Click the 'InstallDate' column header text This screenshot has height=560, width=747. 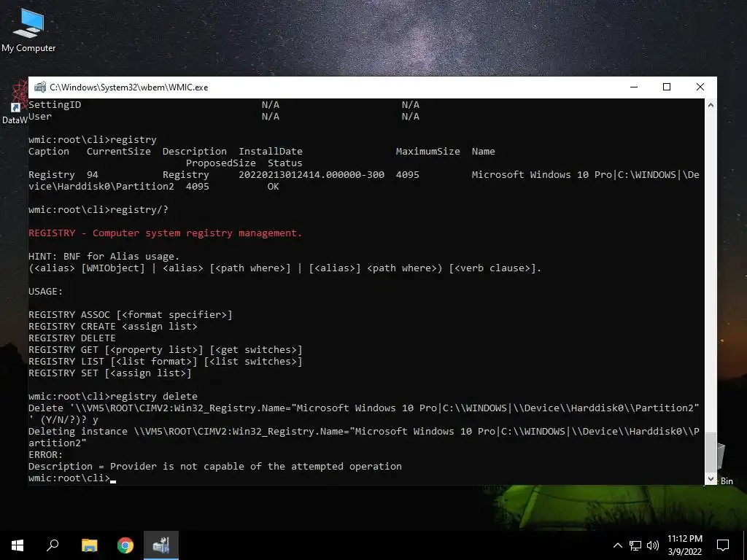coord(271,152)
